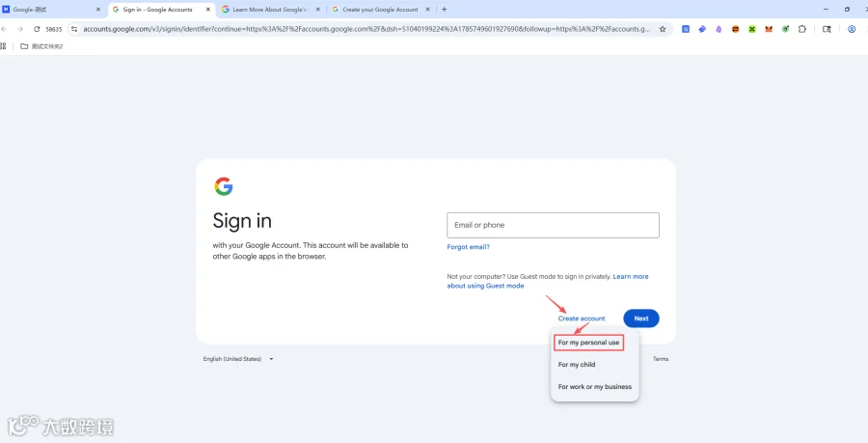Open the Terms link
The height and width of the screenshot is (443, 868).
pyautogui.click(x=661, y=359)
